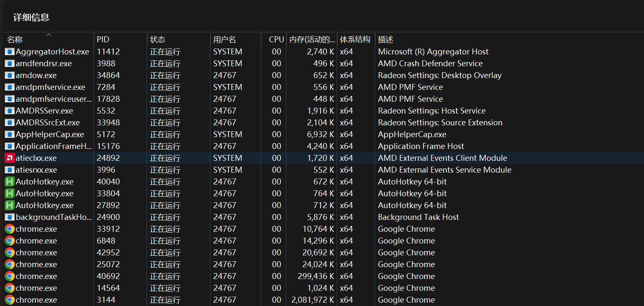Click the AMD Crash Defender Service description
The width and height of the screenshot is (644, 306).
[x=430, y=64]
